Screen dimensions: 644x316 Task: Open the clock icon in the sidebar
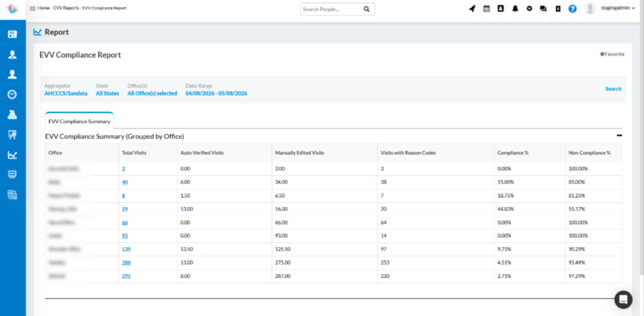[x=12, y=94]
